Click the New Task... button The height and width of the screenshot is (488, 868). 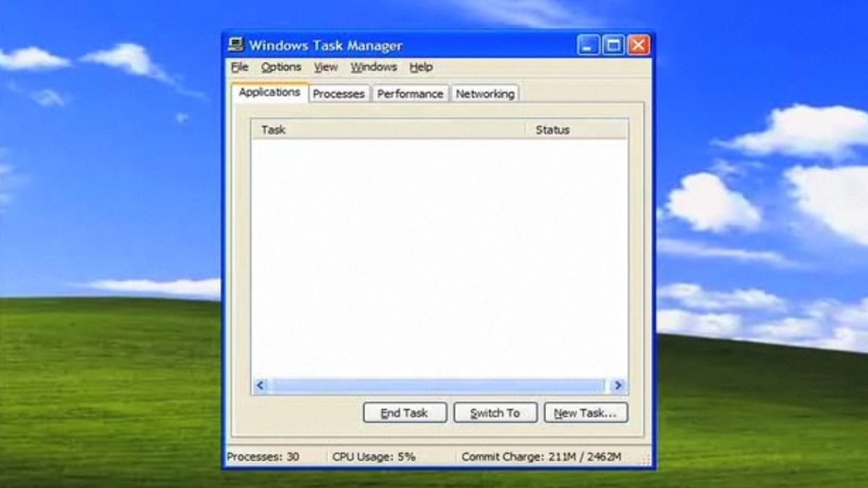point(586,413)
